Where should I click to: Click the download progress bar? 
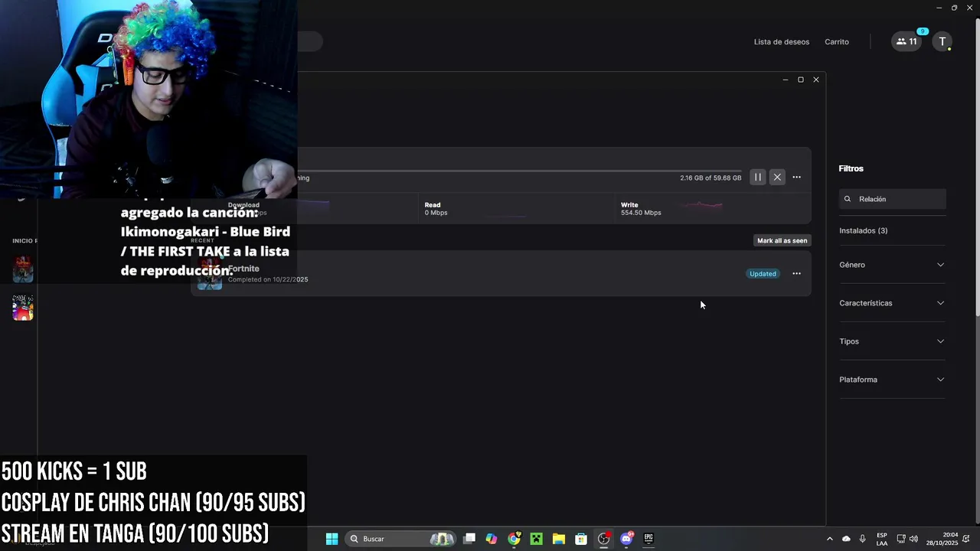[519, 171]
